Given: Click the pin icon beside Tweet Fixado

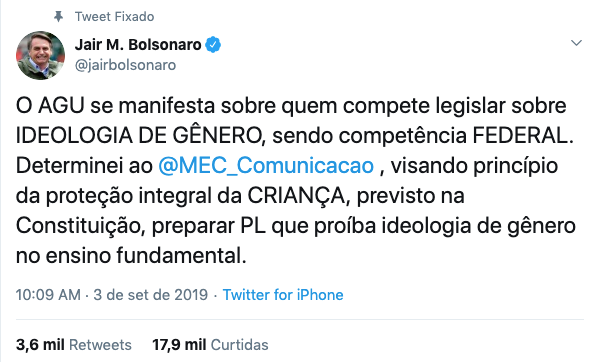Looking at the screenshot, I should point(58,16).
